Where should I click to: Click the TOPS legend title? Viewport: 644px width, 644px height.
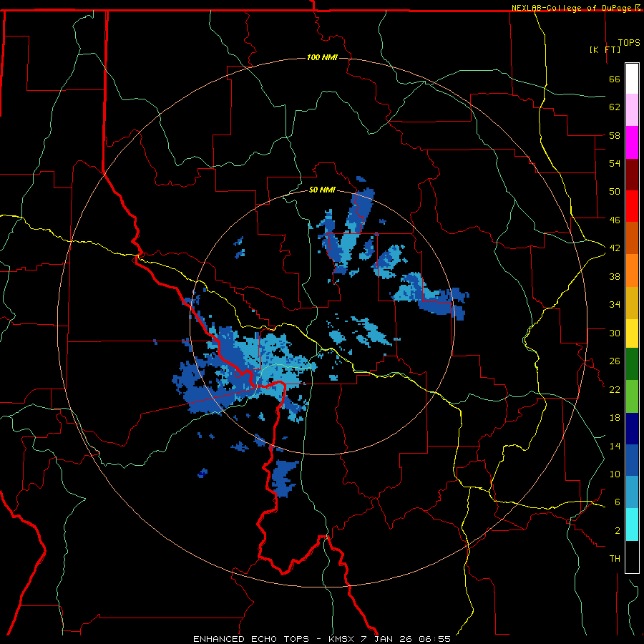coord(629,43)
